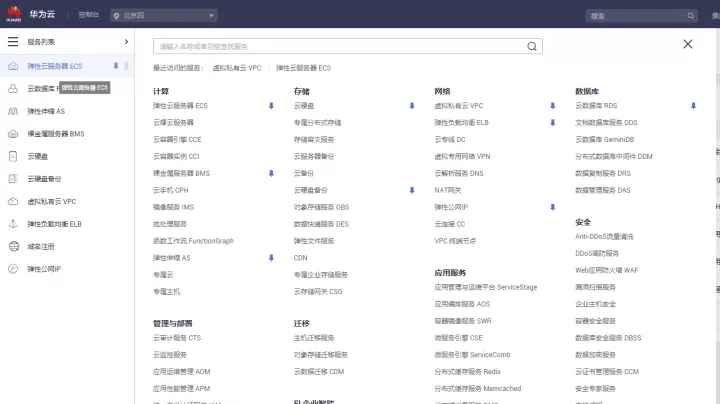Open recently visited 虚拟私有云 VPC link

tap(236, 68)
